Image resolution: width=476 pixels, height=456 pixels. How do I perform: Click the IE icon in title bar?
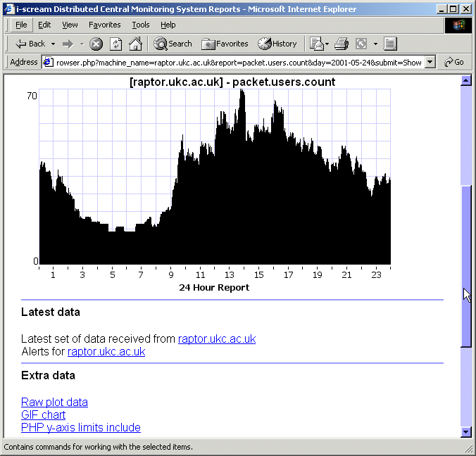coord(9,9)
